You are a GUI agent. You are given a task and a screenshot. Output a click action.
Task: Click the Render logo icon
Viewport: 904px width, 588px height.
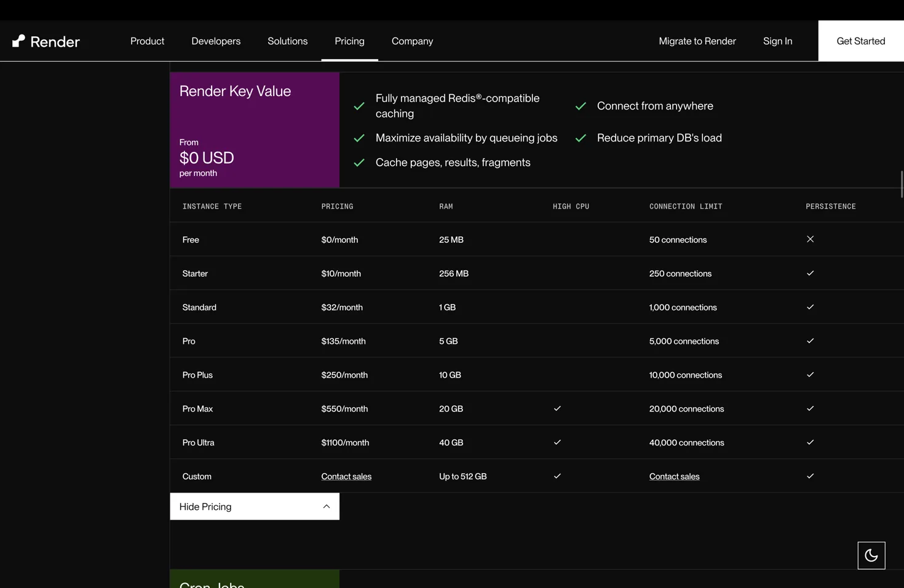[18, 41]
